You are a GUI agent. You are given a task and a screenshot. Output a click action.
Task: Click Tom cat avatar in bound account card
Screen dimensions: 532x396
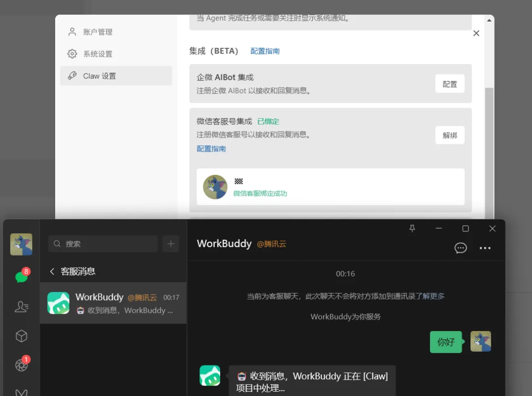(215, 187)
